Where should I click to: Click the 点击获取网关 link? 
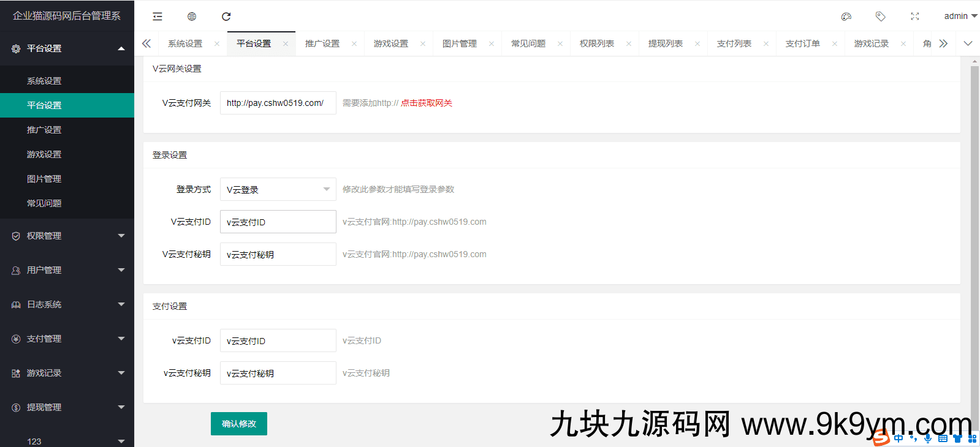427,103
